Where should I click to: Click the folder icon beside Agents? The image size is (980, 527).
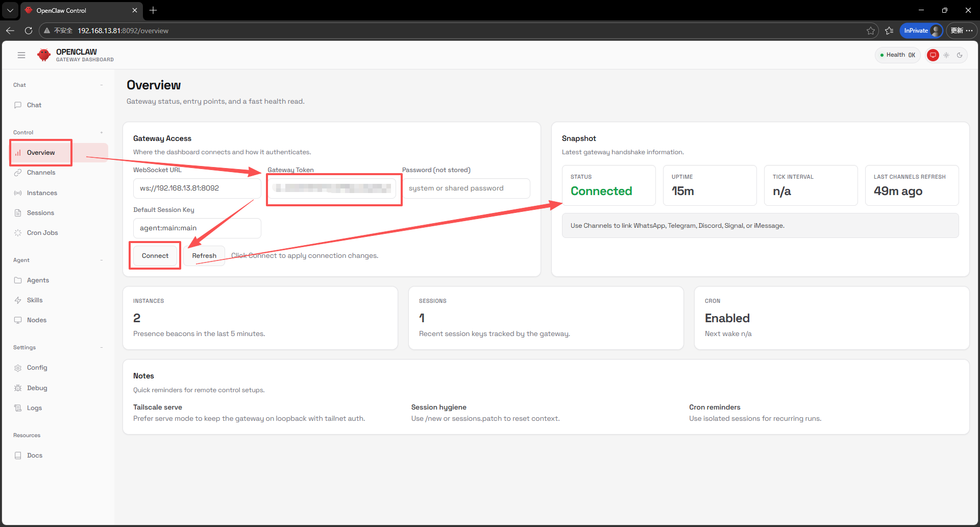click(18, 280)
